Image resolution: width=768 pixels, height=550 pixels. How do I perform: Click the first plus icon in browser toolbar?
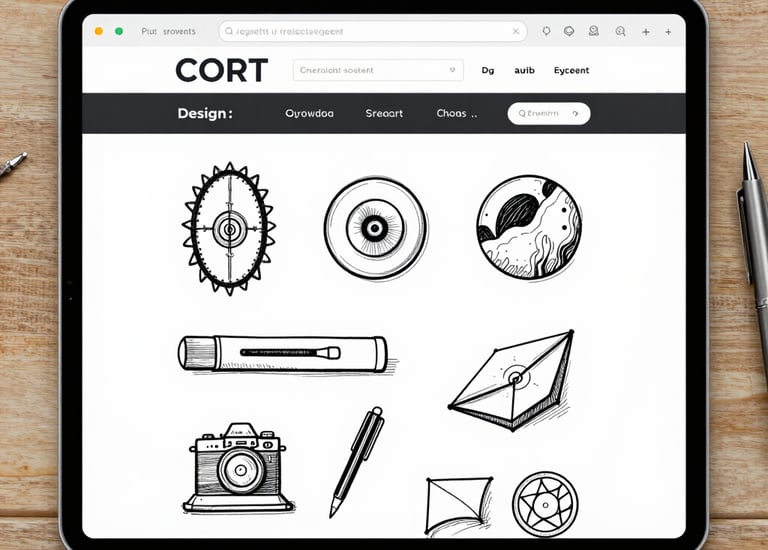[x=646, y=32]
